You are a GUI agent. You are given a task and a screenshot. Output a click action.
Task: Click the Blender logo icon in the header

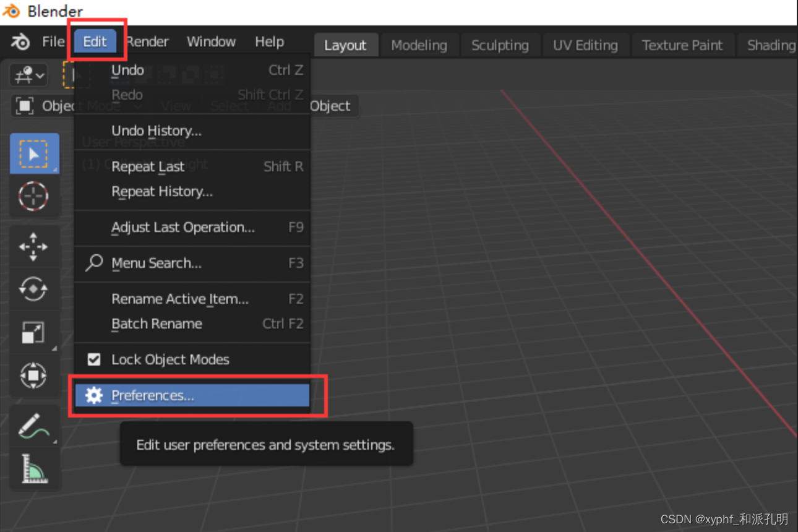tap(20, 41)
